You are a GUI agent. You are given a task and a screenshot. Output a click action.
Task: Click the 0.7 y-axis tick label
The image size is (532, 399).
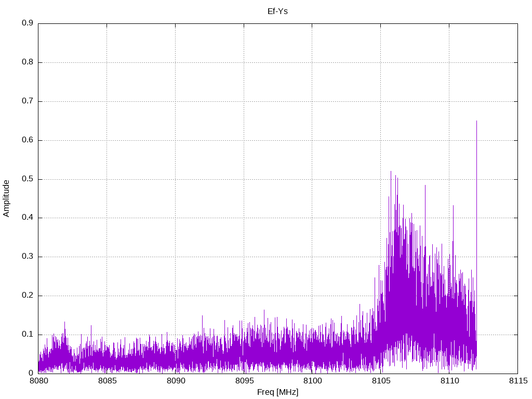28,101
